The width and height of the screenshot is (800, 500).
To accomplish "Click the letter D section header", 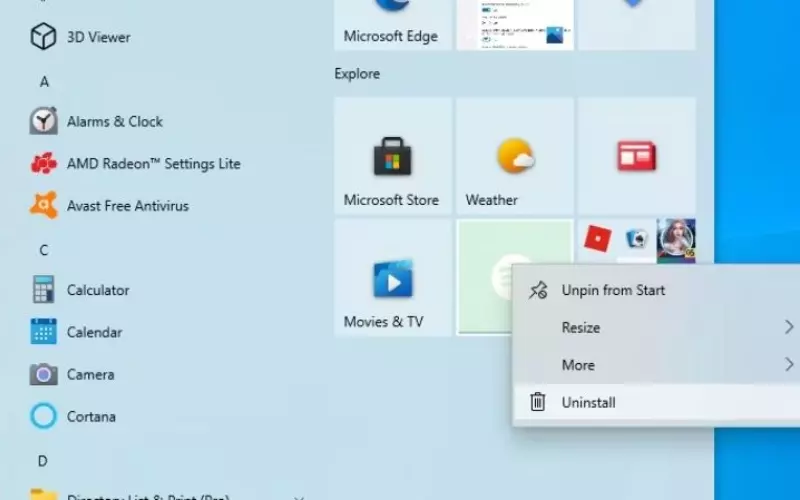I will (x=43, y=461).
